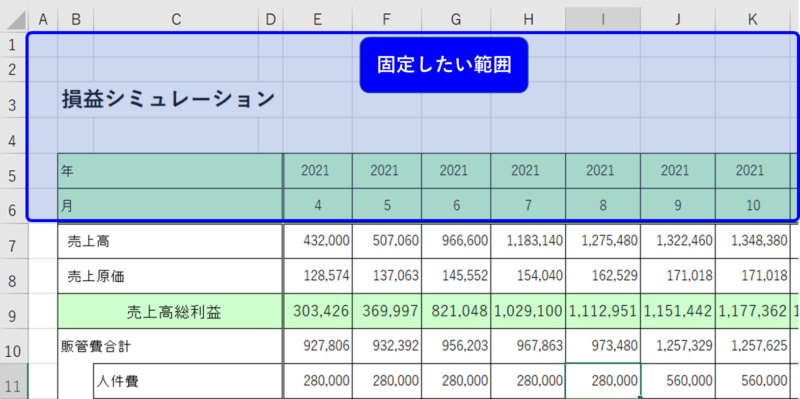Select row 11 header

point(14,381)
